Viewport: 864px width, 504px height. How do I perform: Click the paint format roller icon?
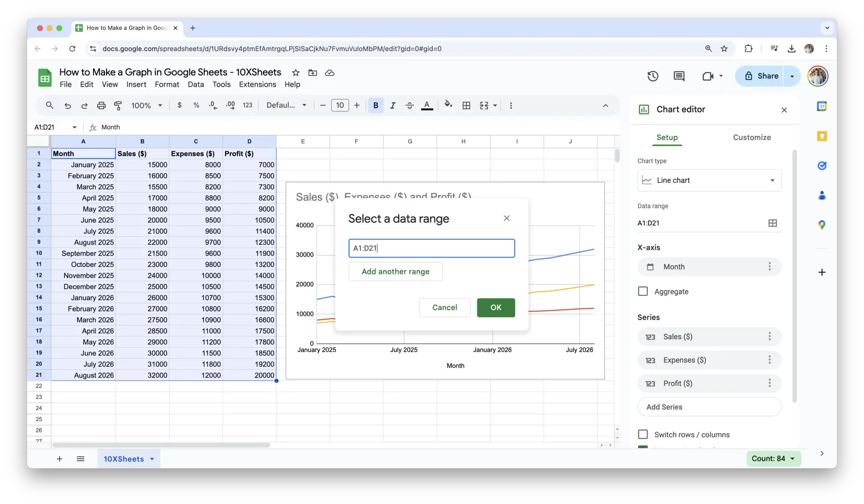point(118,105)
